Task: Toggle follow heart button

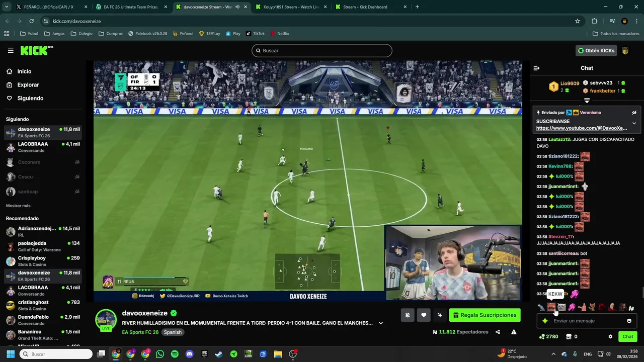Action: click(424, 315)
